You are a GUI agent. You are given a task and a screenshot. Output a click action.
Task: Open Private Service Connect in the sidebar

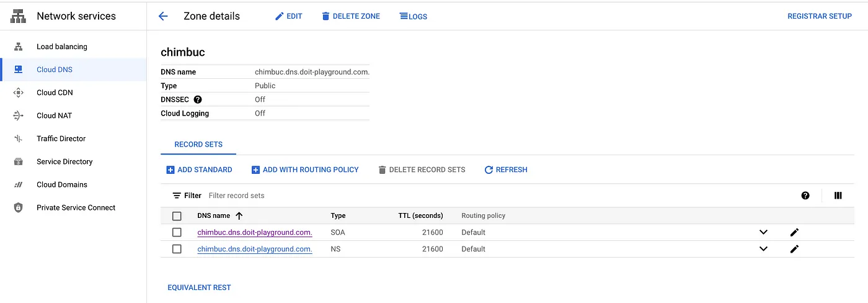pyautogui.click(x=73, y=207)
